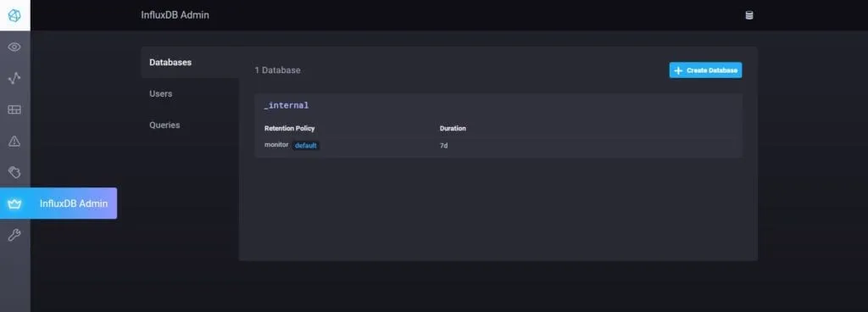
Task: Switch to the Databases tab
Action: click(x=190, y=63)
